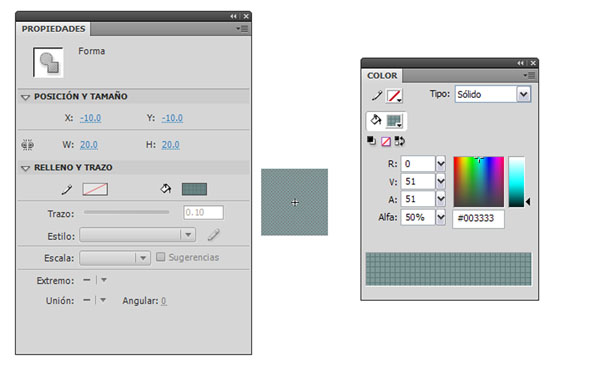The height and width of the screenshot is (375, 600).
Task: Click the brightness slider bar in Color panel
Action: [x=516, y=182]
